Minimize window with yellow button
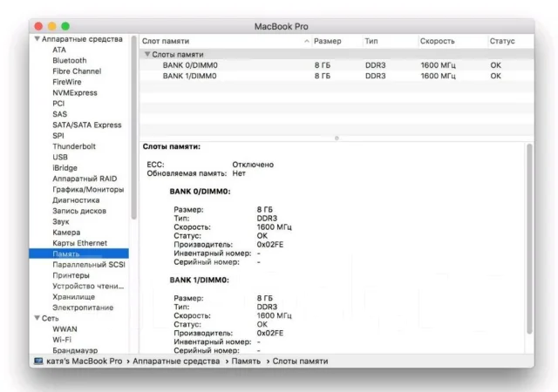 coord(52,26)
